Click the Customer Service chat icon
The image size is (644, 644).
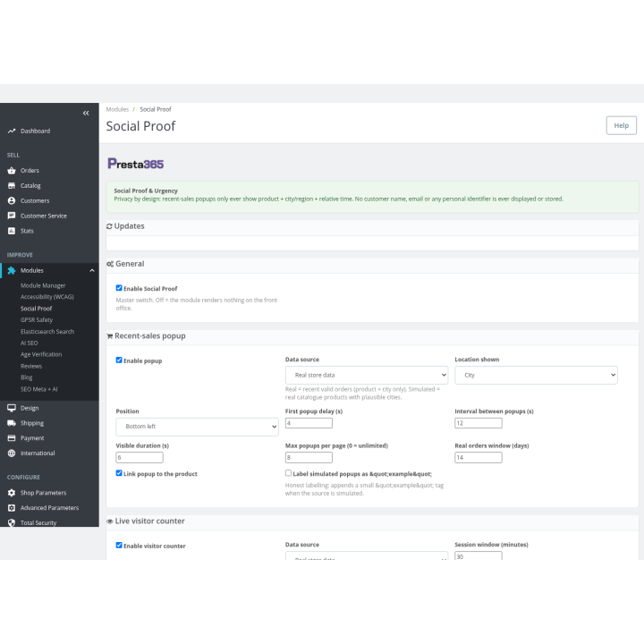tap(12, 216)
